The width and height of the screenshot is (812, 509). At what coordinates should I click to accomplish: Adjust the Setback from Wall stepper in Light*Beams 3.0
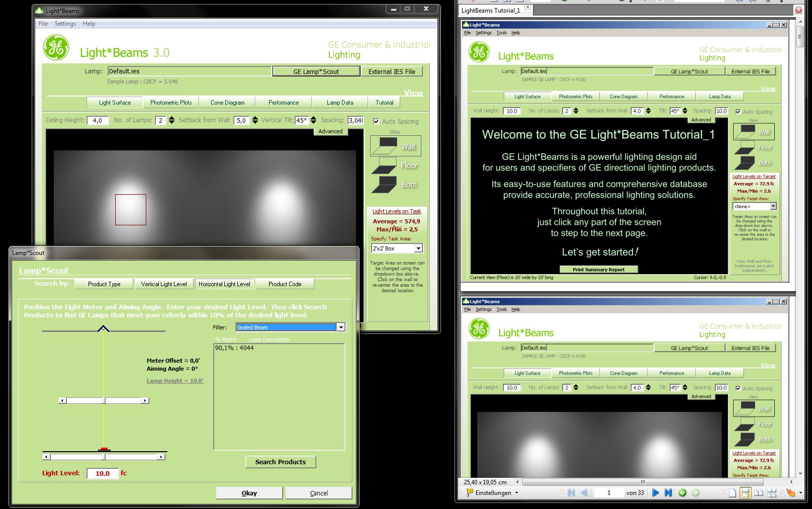(x=255, y=120)
